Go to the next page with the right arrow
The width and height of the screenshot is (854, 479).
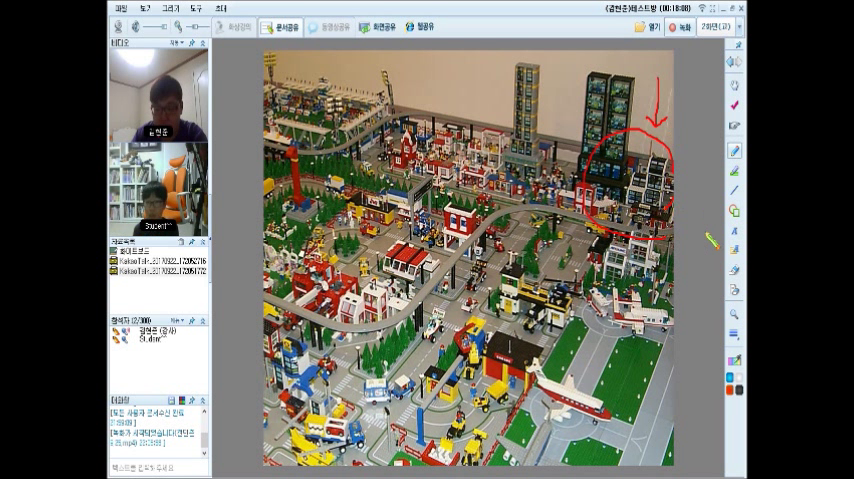tap(739, 62)
